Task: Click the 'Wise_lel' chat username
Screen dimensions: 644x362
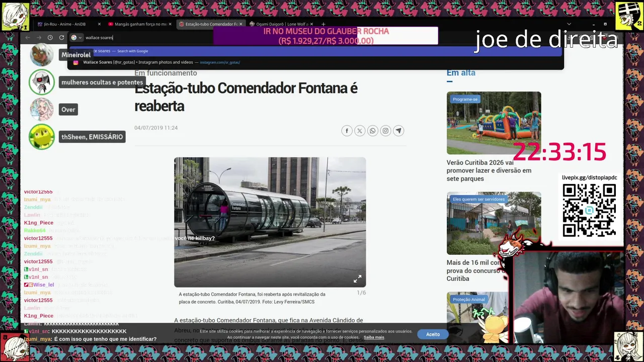Action: coord(44,285)
